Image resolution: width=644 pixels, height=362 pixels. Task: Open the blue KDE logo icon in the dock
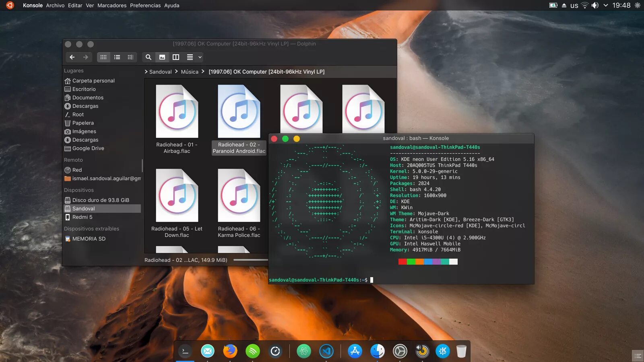pyautogui.click(x=443, y=351)
